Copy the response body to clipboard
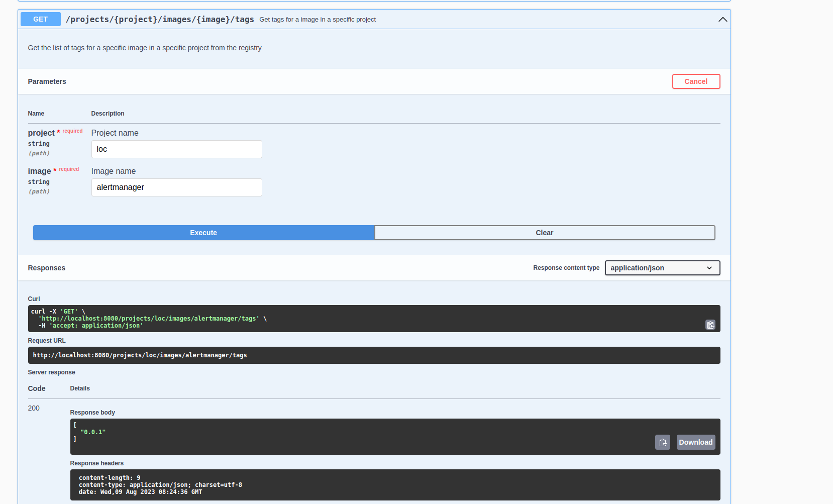Image resolution: width=833 pixels, height=504 pixels. pos(663,442)
